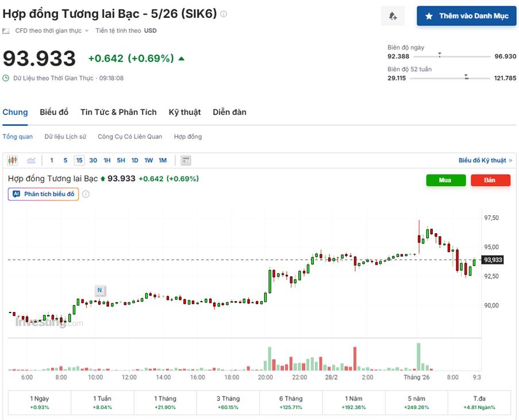Click the USD currency text
Screen dimensions: 519x420
pos(150,31)
